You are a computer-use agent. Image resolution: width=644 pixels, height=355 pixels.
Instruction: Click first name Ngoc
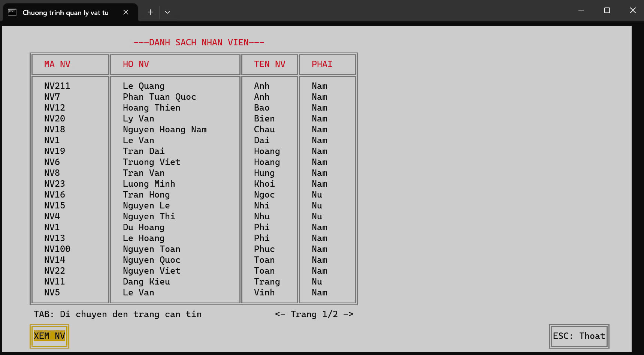click(264, 195)
